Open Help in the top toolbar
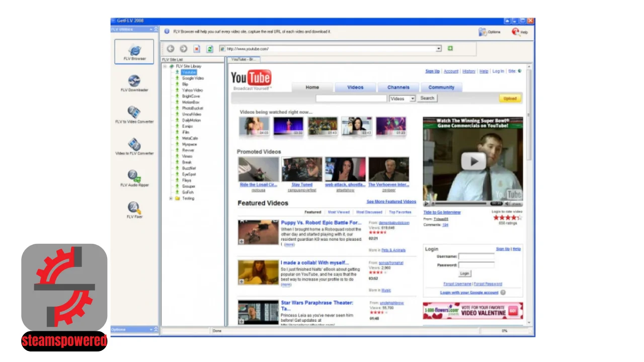Image resolution: width=644 pixels, height=362 pixels. point(520,32)
